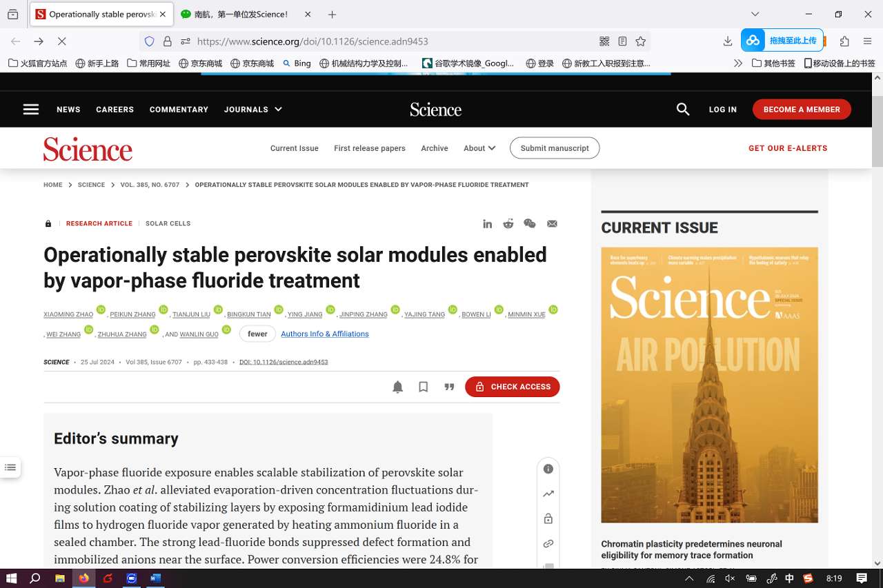Share article on Reddit icon
This screenshot has height=588, width=883.
coord(508,223)
